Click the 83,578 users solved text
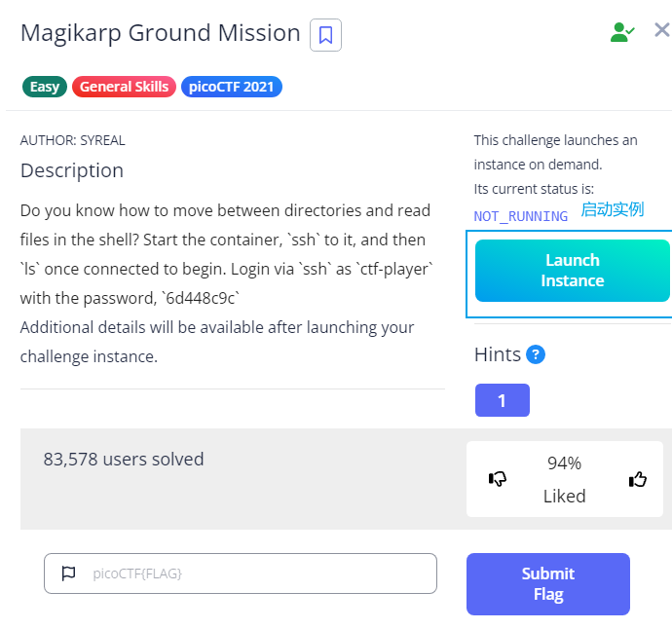 click(124, 459)
